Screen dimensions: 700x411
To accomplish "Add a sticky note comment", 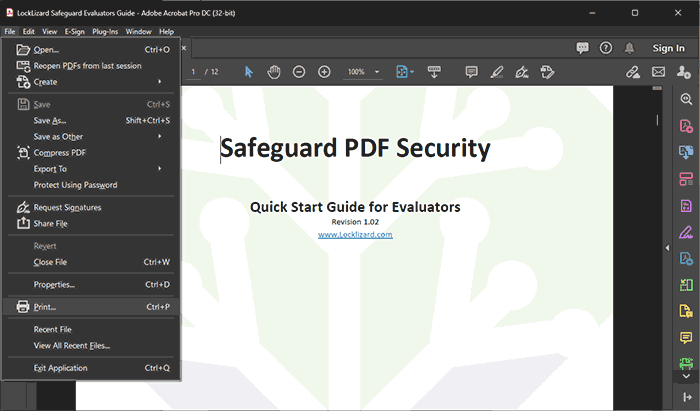I will tap(471, 72).
